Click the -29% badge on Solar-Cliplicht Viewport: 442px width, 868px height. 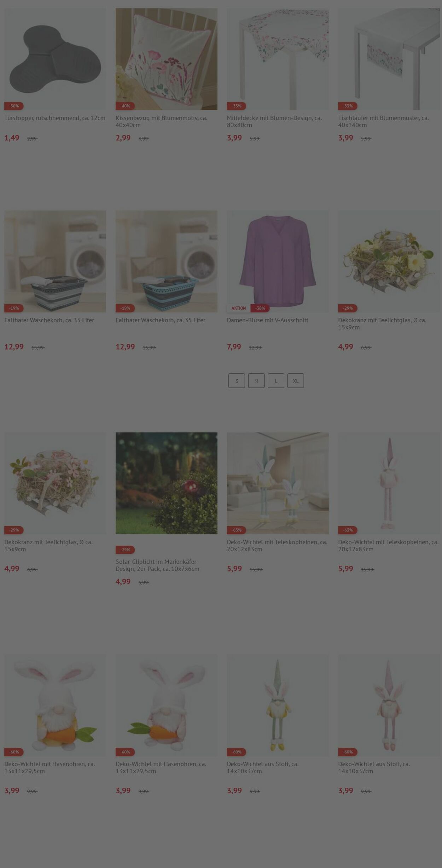tap(125, 550)
